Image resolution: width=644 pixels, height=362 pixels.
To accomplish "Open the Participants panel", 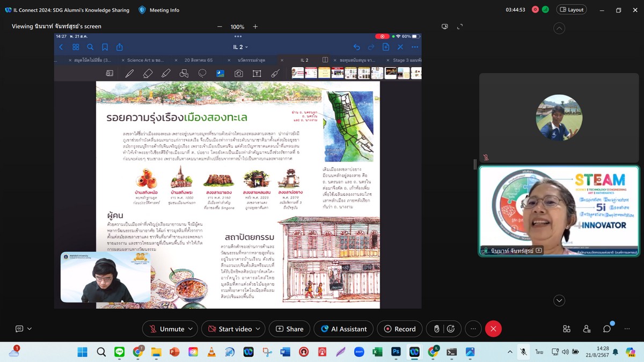I will pyautogui.click(x=587, y=329).
